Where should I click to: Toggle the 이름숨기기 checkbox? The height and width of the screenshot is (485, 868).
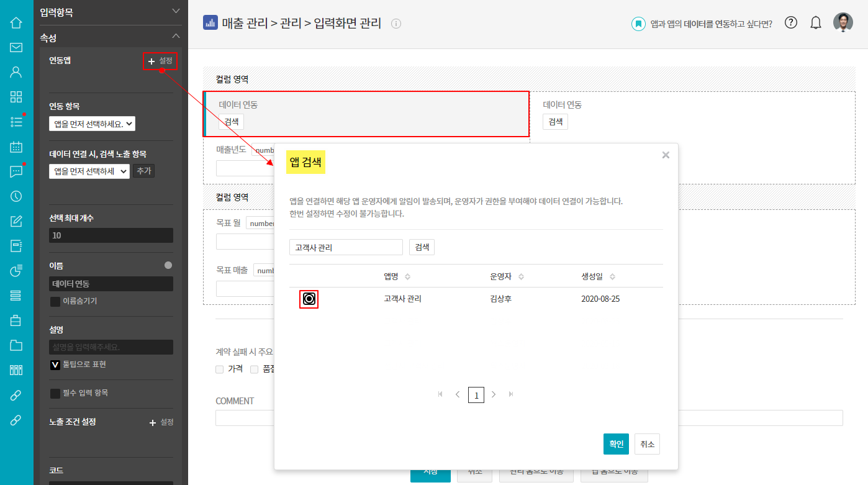click(55, 301)
